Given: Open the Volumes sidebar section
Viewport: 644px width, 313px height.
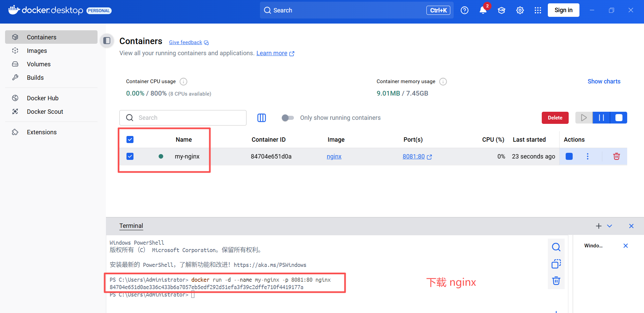Looking at the screenshot, I should (51, 64).
